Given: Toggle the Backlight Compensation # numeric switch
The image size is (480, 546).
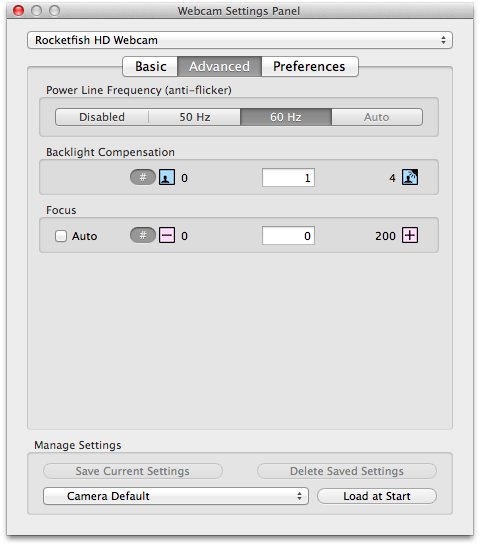Looking at the screenshot, I should 143,177.
